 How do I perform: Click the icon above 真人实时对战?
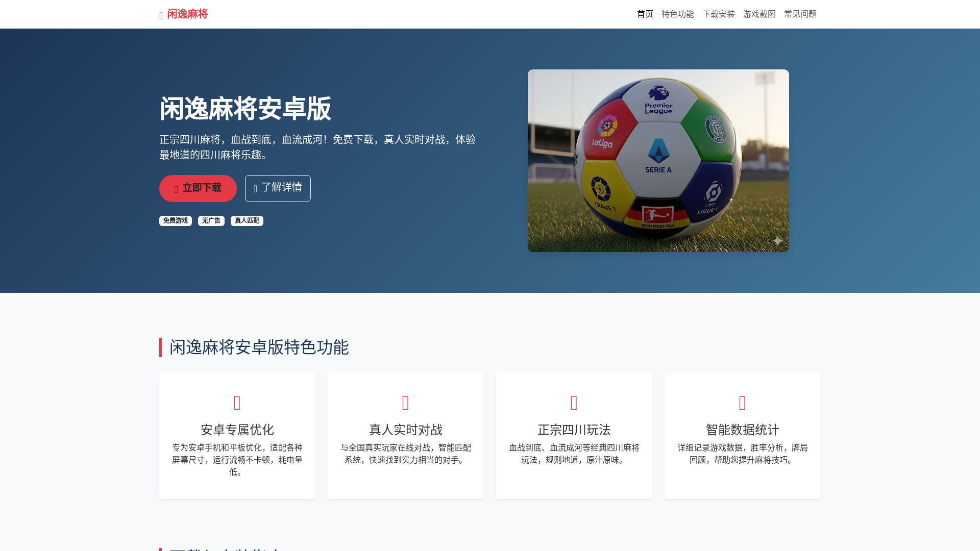pos(406,403)
